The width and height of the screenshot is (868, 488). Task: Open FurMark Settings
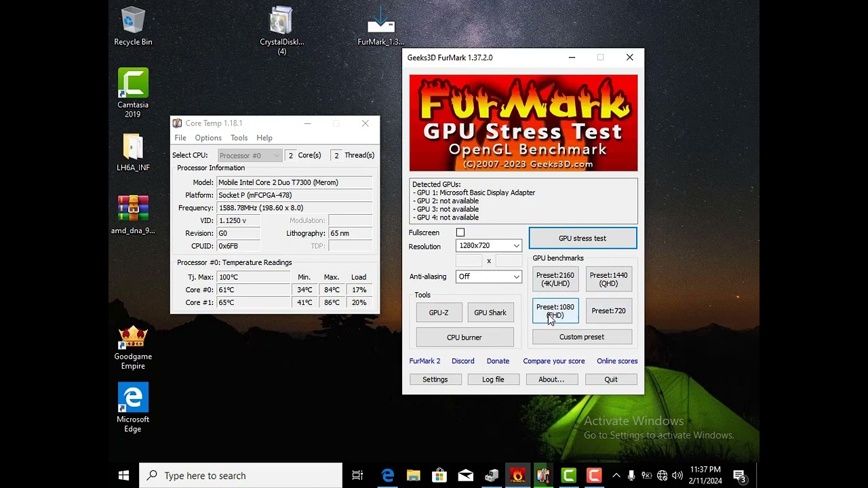coord(435,380)
